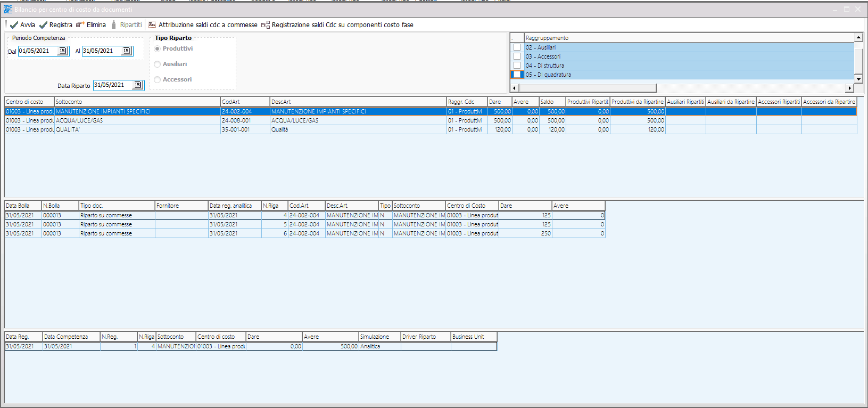Click the Ripartiti toolbar button
Viewport: 868px width, 408px height.
coord(126,25)
